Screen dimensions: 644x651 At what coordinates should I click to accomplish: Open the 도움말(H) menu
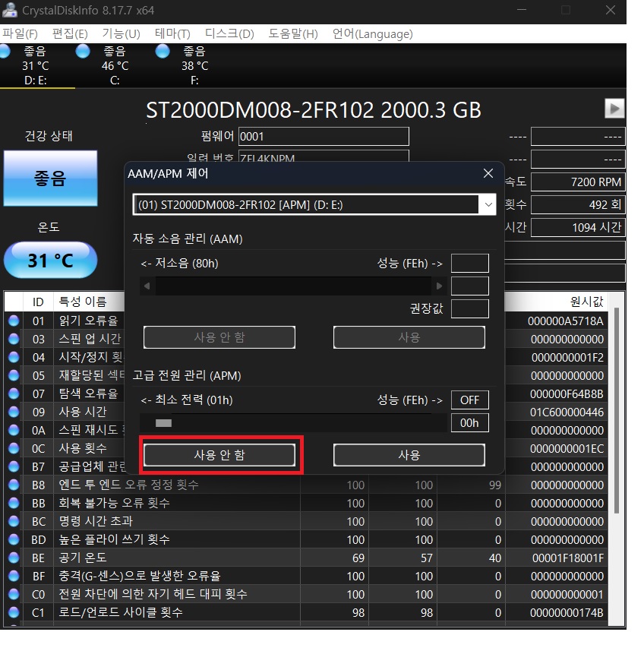[293, 33]
